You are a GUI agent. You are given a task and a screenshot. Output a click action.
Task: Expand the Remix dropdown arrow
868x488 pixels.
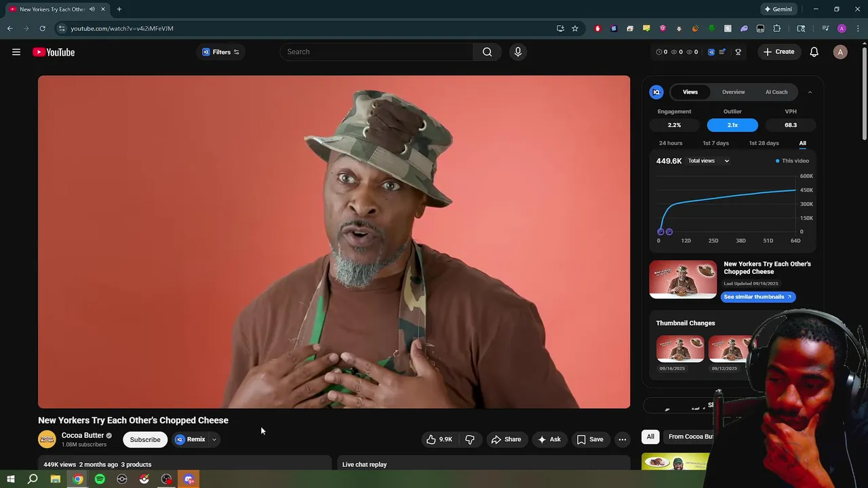pyautogui.click(x=214, y=439)
